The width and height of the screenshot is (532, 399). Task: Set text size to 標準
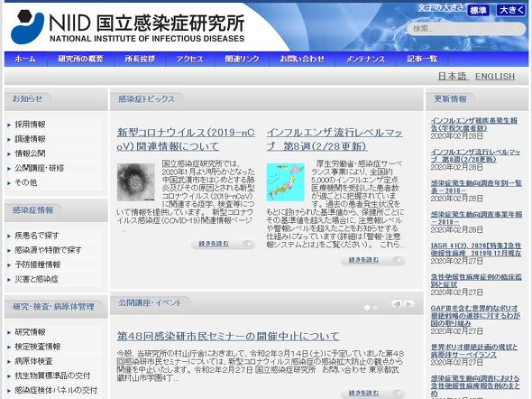pyautogui.click(x=478, y=10)
